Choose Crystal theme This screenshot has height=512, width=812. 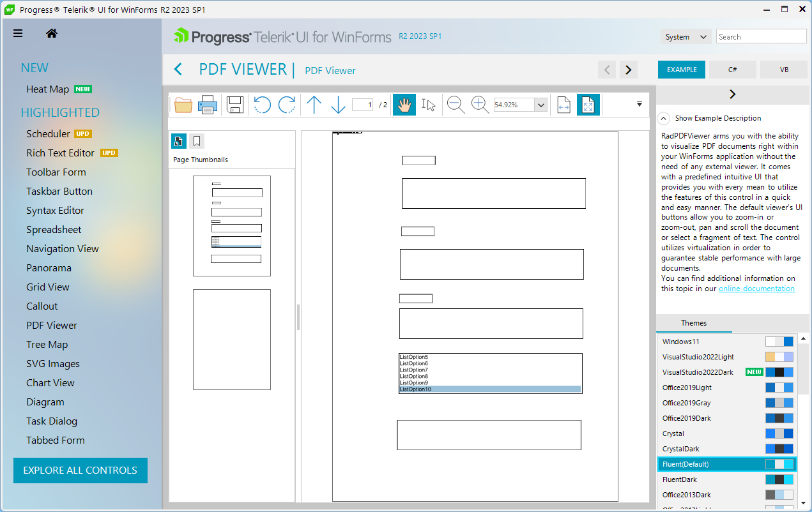pyautogui.click(x=728, y=433)
